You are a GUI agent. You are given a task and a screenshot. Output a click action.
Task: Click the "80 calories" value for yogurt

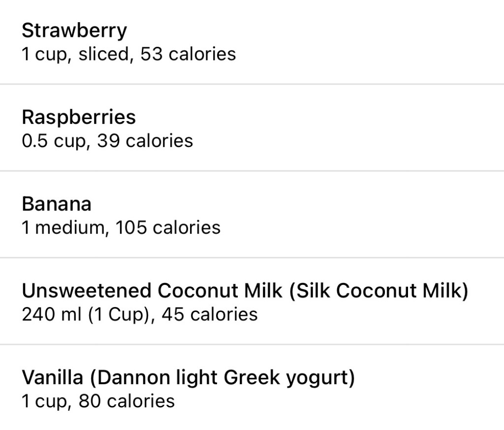point(126,401)
